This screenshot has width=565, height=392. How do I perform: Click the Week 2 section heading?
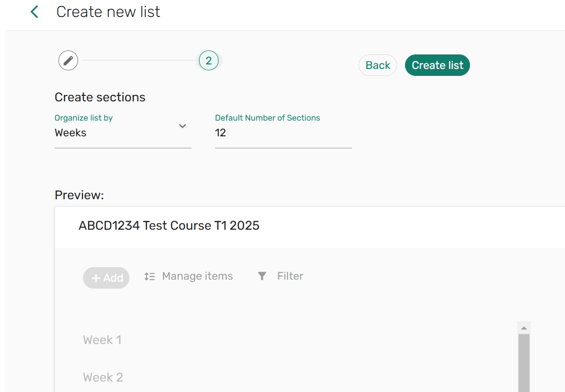coord(103,377)
